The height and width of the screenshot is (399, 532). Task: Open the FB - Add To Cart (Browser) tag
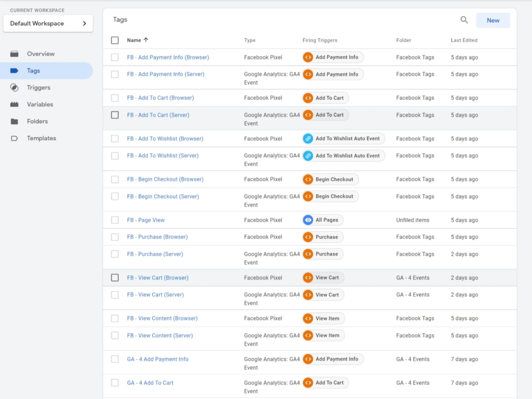[x=161, y=98]
